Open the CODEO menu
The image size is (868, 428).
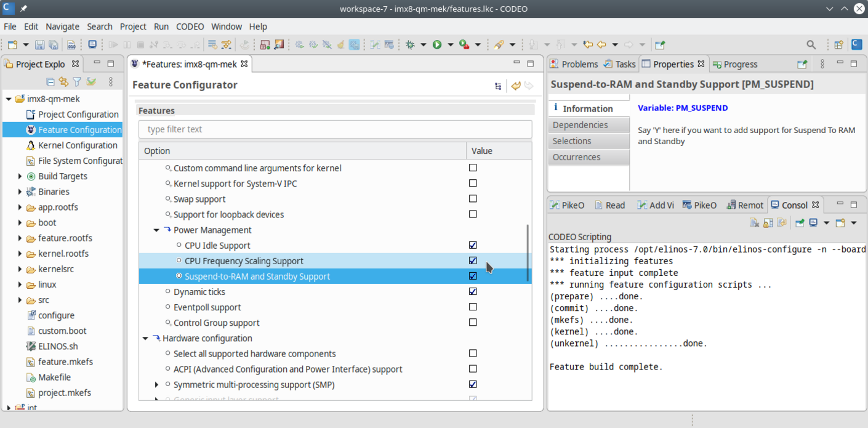tap(190, 26)
